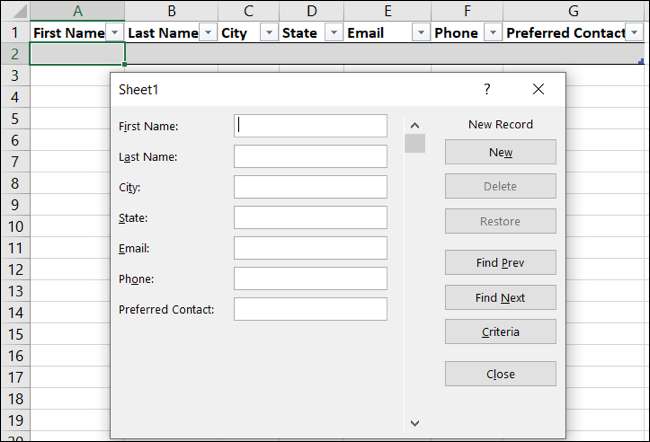This screenshot has height=442, width=650.
Task: Open the Last Name filter dropdown
Action: click(x=207, y=33)
